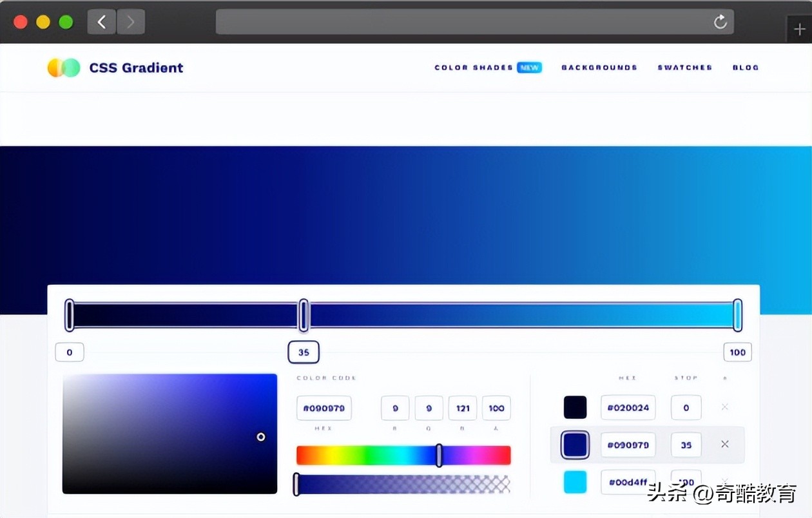Activate the highlighted #090979 stop swatch
This screenshot has height=518, width=812.
point(574,445)
